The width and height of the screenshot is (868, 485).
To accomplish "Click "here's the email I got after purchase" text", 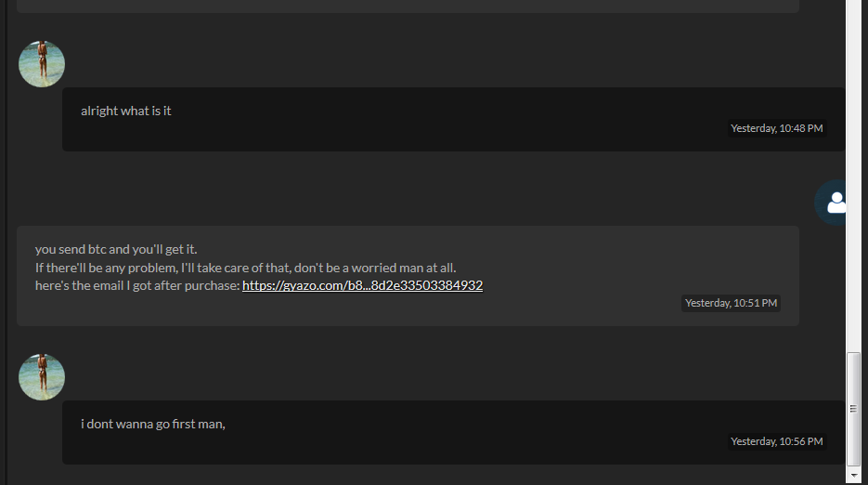I will coord(137,285).
